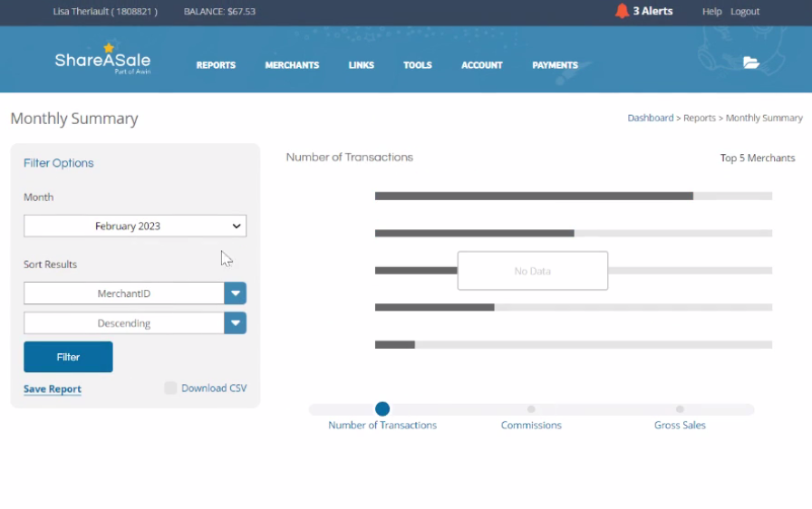Open the Month dropdown February 2023

[x=135, y=226]
